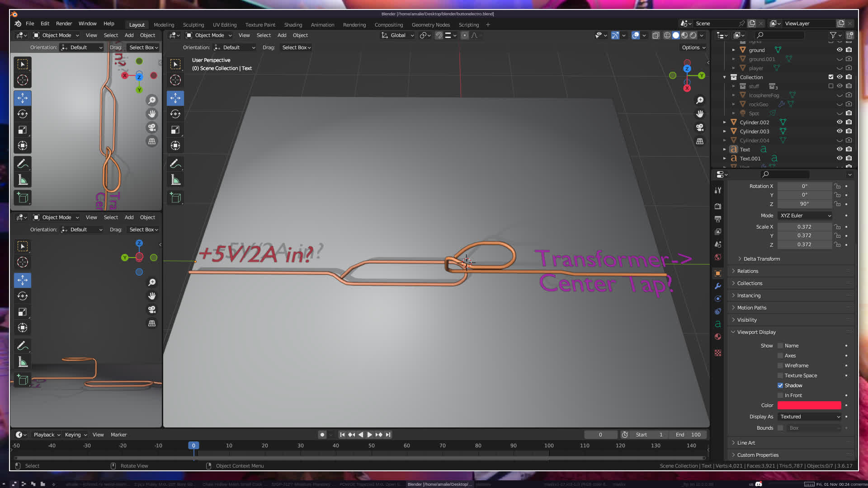
Task: Hide Cylinder.002 with its eye icon
Action: click(x=840, y=122)
